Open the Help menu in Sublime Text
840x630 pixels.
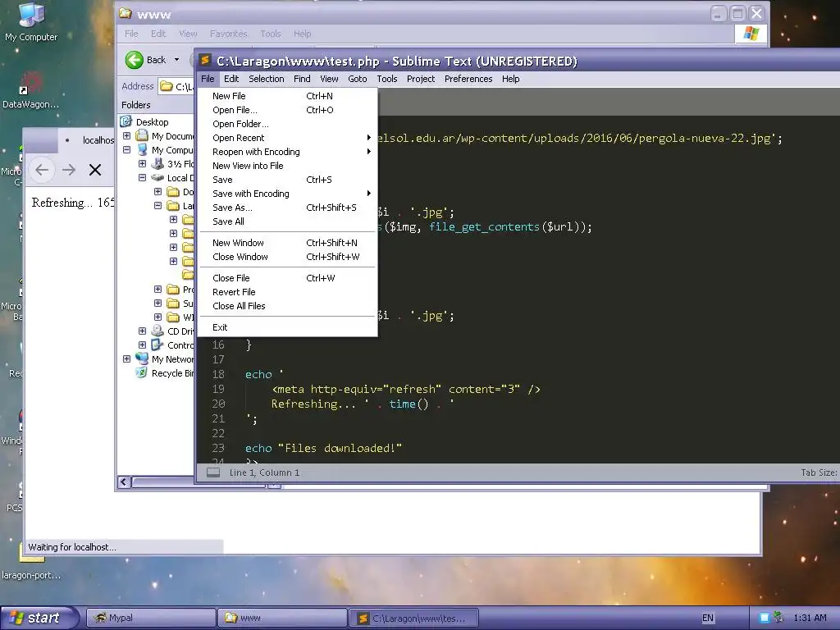[x=510, y=79]
